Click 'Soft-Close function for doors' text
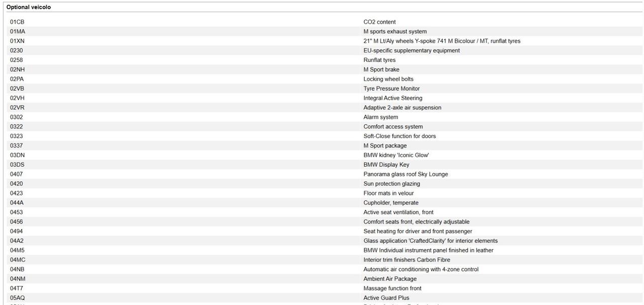Image resolution: width=644 pixels, height=305 pixels. point(399,136)
